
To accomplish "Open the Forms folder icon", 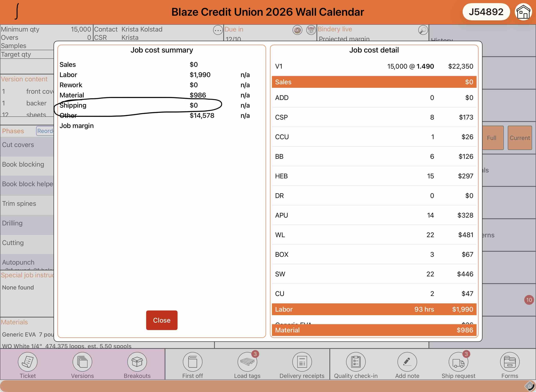I will coord(510,362).
